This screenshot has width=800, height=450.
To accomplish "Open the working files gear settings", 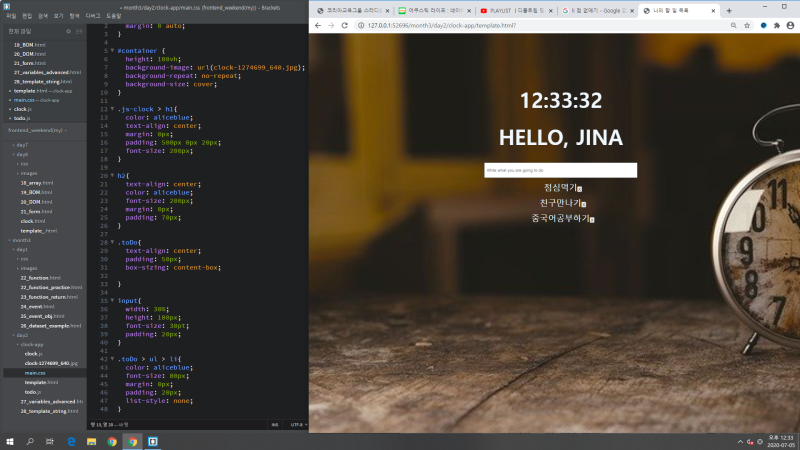I will tap(68, 32).
